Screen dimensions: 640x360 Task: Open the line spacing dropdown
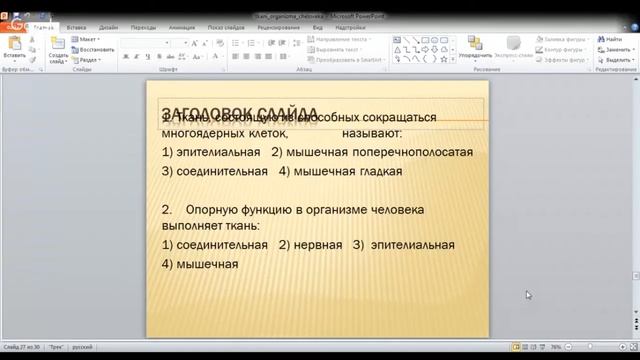click(x=297, y=43)
